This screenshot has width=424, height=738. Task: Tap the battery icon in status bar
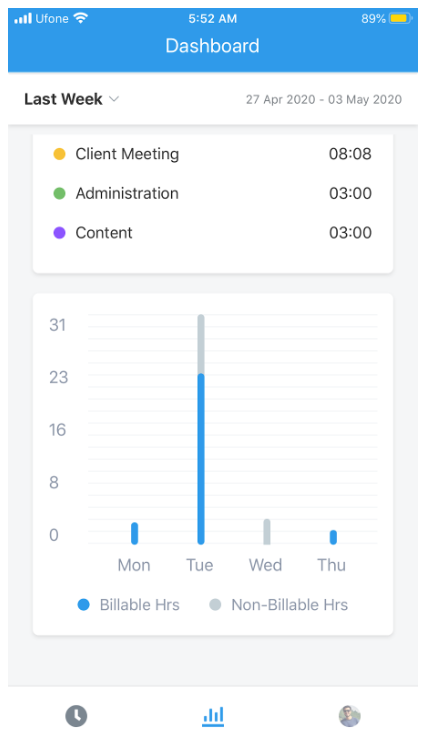400,19
